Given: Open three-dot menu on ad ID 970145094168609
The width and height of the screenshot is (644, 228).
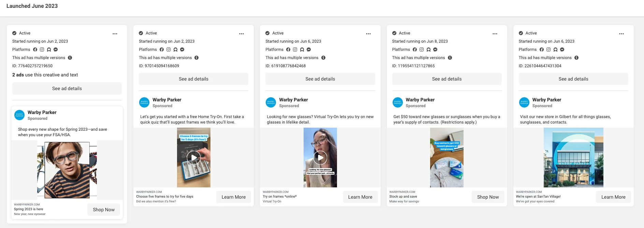Looking at the screenshot, I should [x=241, y=34].
